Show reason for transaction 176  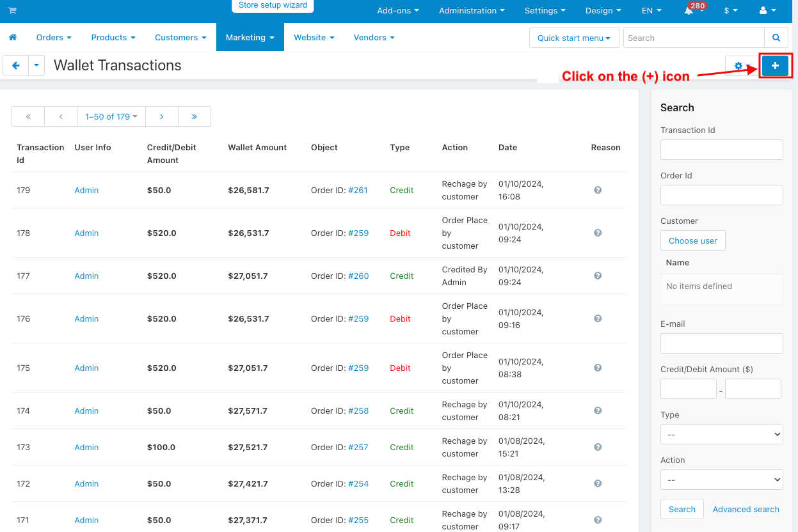tap(598, 318)
